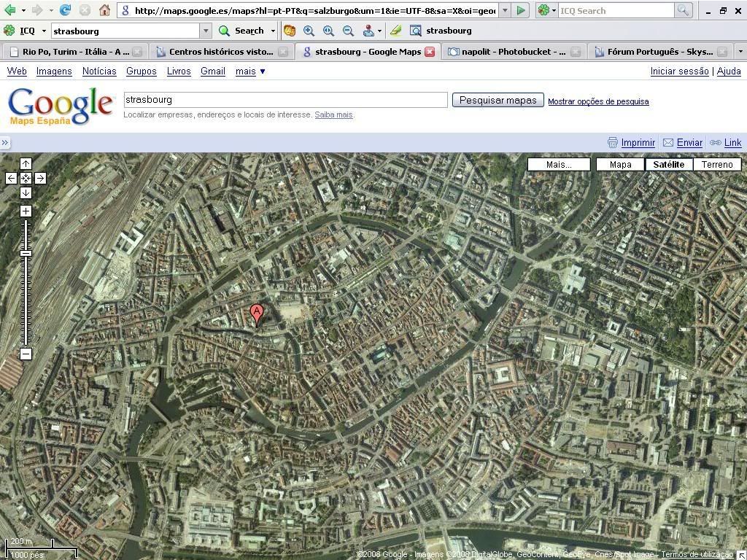Open ICQ toolbar search box dropdown arrow
This screenshot has width=747, height=560.
click(x=206, y=31)
